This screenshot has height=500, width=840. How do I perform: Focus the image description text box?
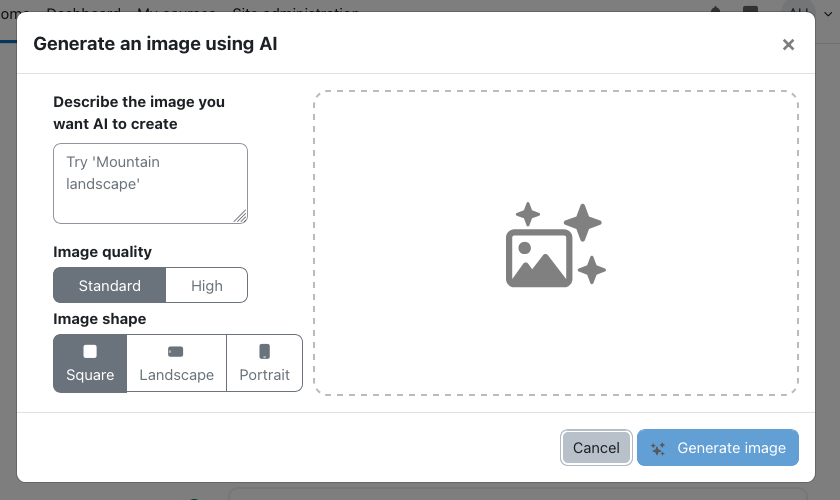point(150,183)
